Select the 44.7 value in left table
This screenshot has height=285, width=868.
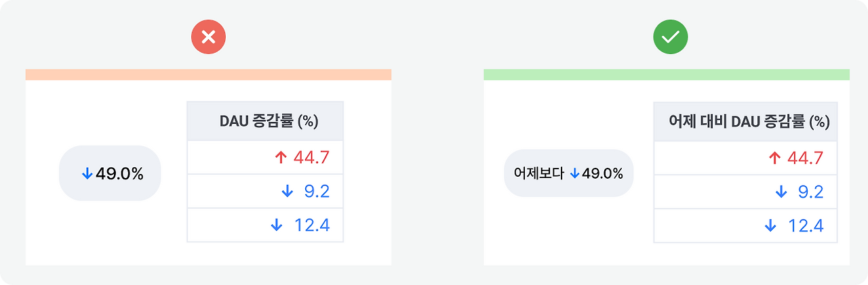pyautogui.click(x=311, y=158)
